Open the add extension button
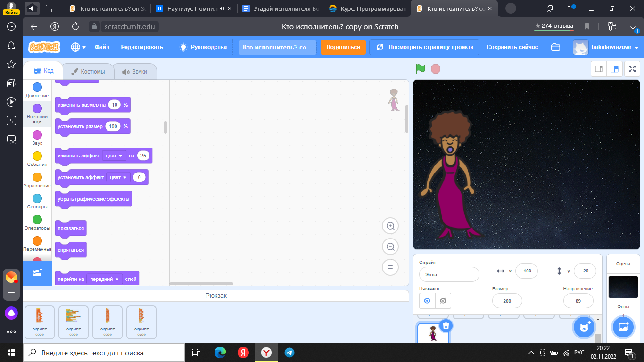Viewport: 644px width, 362px height. tap(37, 273)
